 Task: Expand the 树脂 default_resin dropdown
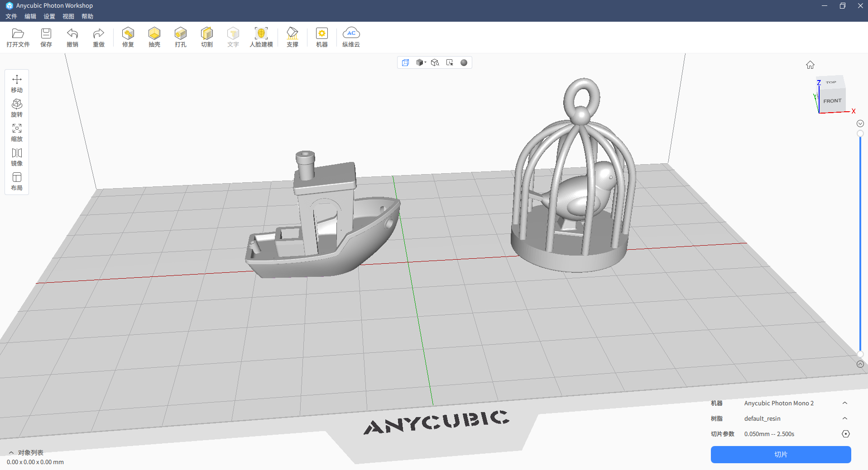point(845,418)
